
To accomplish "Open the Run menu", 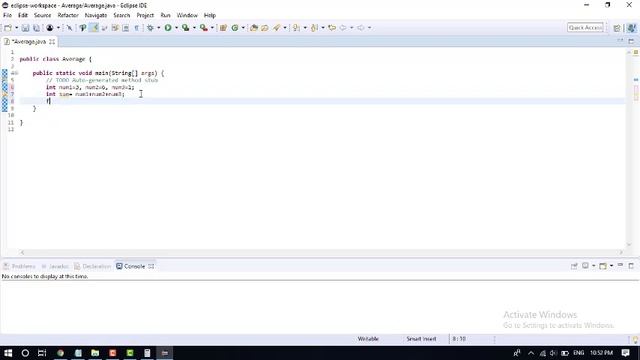I will 165,15.
